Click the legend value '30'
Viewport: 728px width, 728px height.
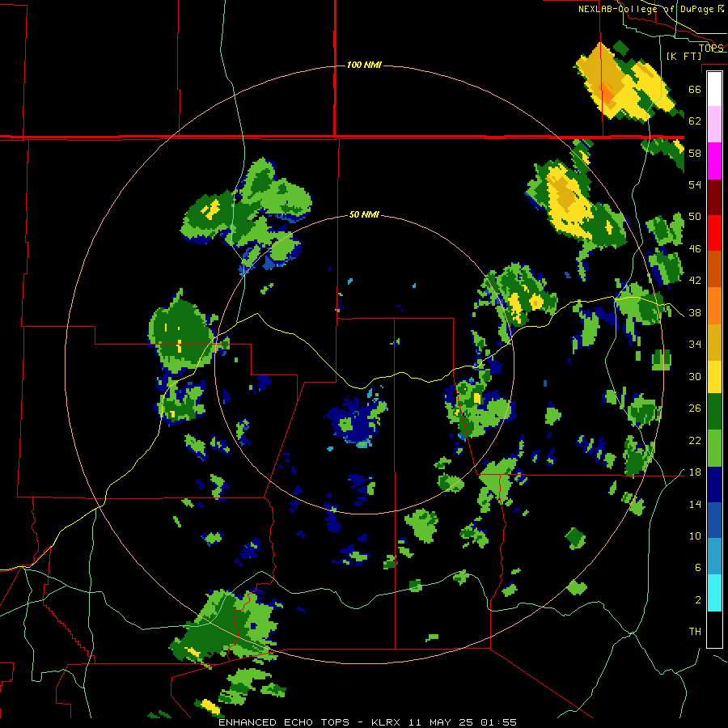point(695,376)
